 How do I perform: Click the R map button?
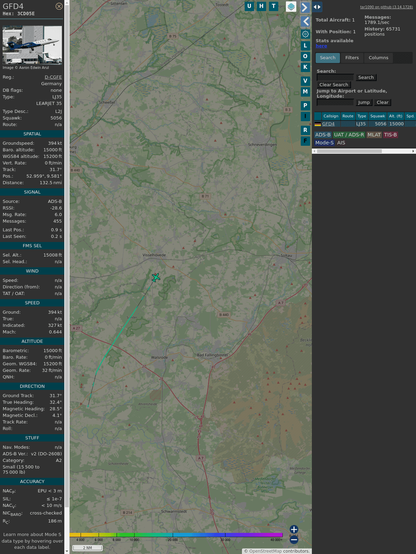(305, 130)
